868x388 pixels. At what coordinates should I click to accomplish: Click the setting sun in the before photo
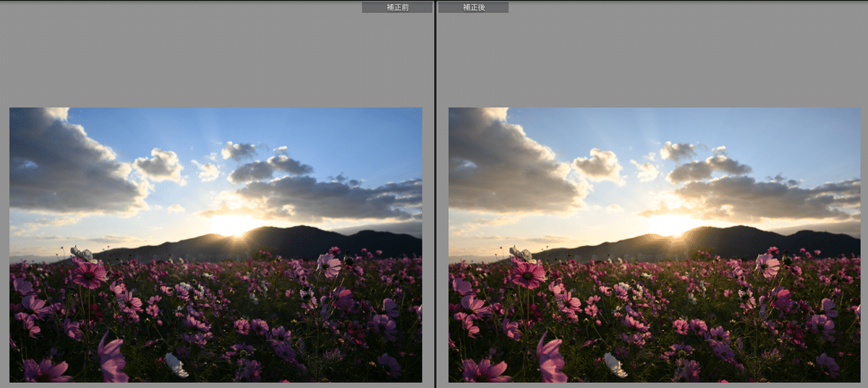233,224
